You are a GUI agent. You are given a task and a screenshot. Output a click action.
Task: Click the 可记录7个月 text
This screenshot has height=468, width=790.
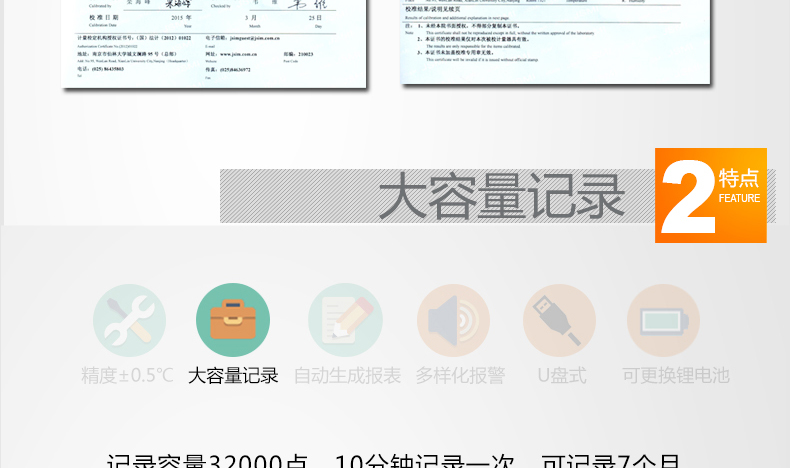pyautogui.click(x=610, y=461)
